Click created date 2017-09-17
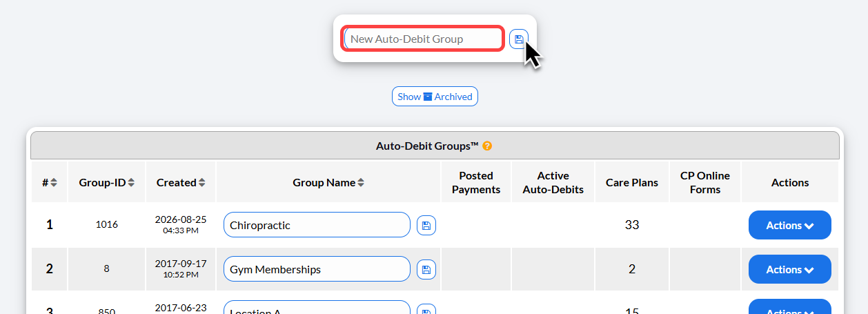 tap(181, 264)
